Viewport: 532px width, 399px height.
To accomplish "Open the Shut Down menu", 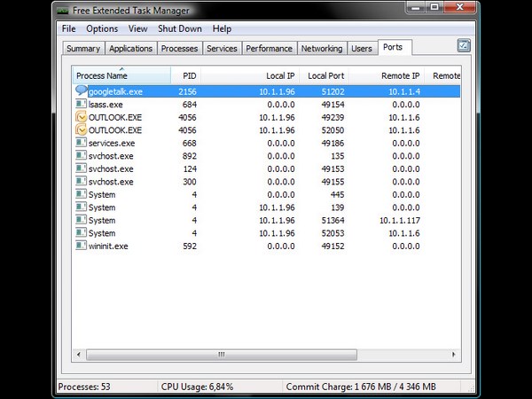I will [x=180, y=28].
